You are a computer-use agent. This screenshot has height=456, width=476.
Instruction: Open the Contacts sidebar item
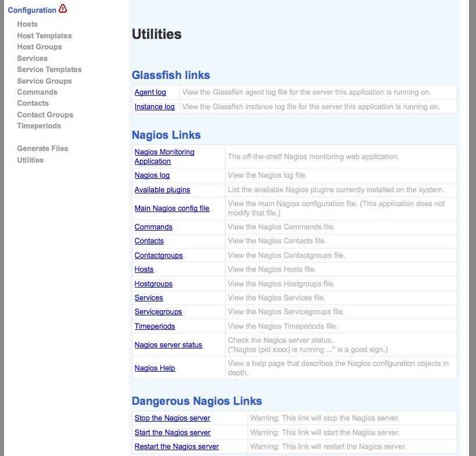coord(33,103)
